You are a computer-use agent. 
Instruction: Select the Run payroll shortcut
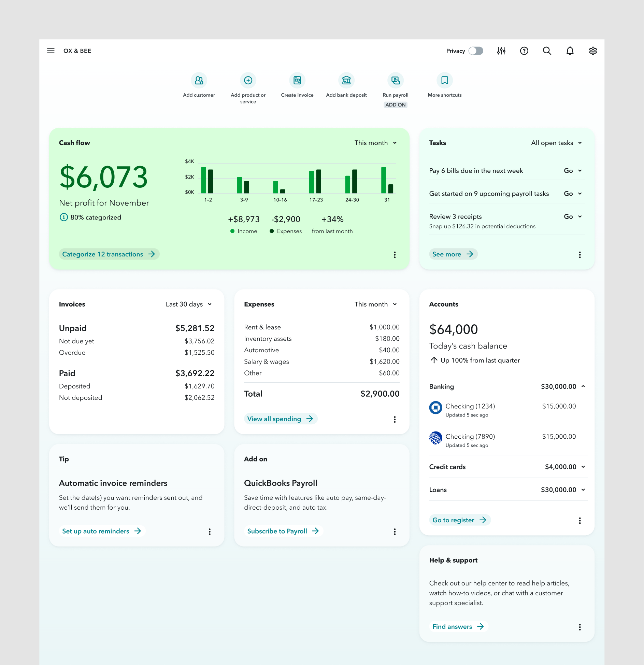396,81
